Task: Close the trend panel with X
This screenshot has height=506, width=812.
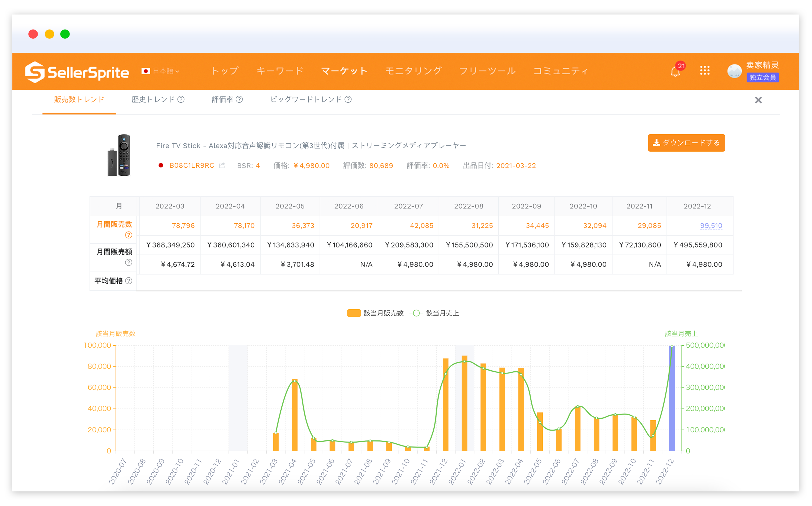Action: [x=758, y=100]
